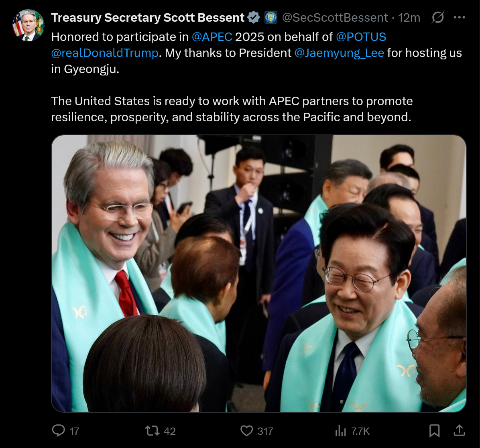Enlarge the attached APEC photo

pos(259,273)
